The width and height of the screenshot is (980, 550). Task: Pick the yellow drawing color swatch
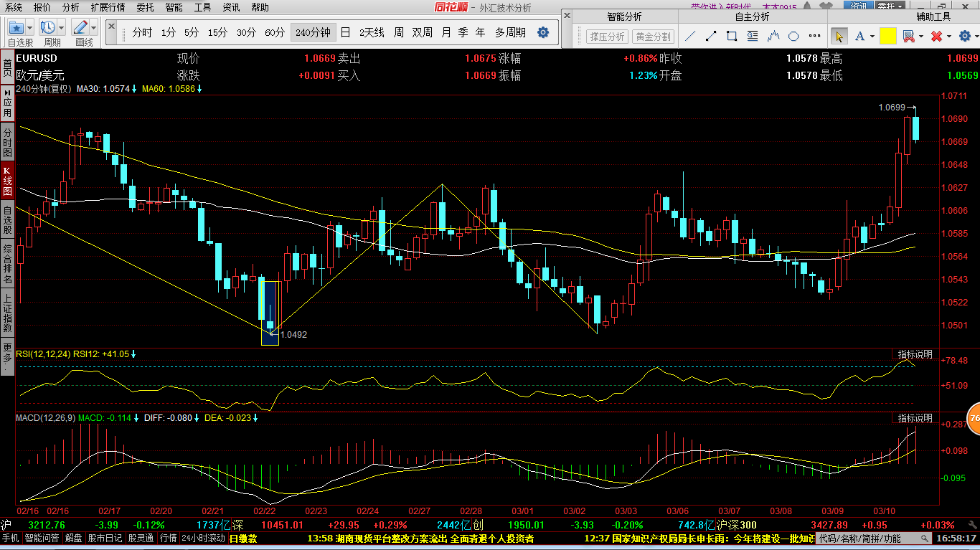pyautogui.click(x=888, y=36)
